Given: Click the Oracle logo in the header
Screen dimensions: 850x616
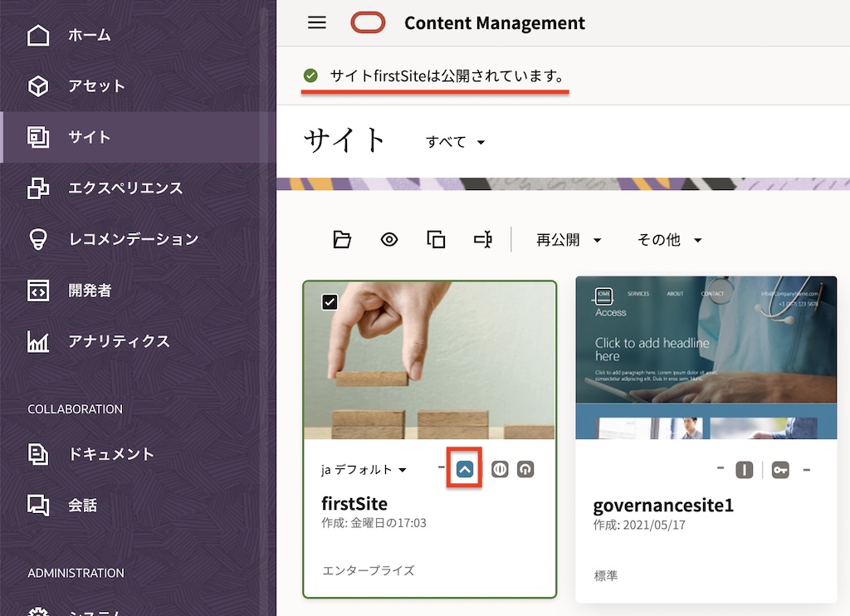Looking at the screenshot, I should pyautogui.click(x=368, y=23).
